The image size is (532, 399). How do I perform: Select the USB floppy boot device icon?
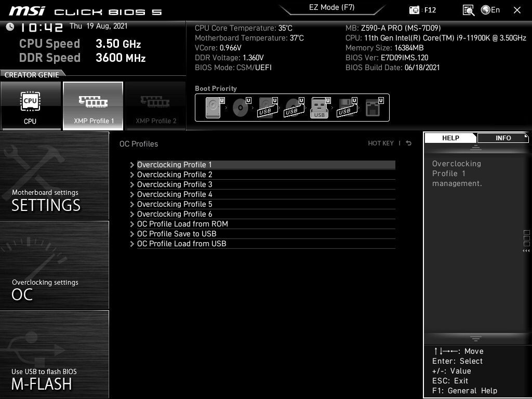(347, 108)
